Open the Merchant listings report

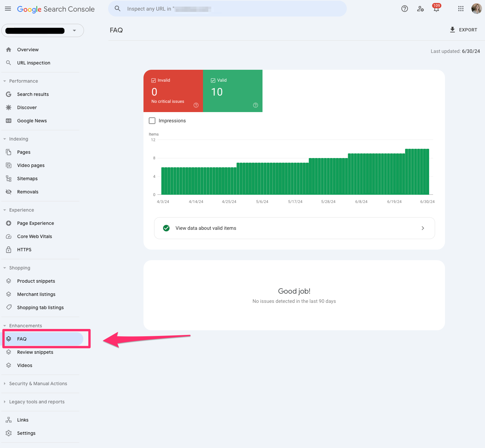(x=42, y=294)
